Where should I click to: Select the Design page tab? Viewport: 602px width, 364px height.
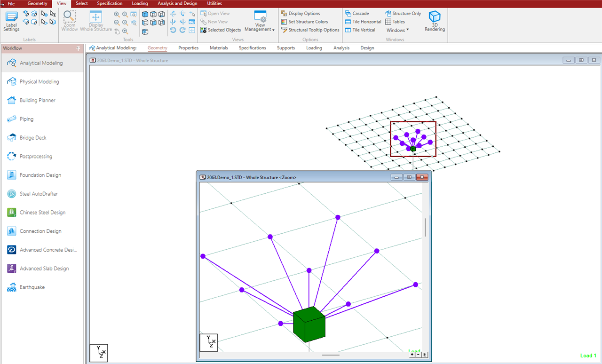[367, 48]
